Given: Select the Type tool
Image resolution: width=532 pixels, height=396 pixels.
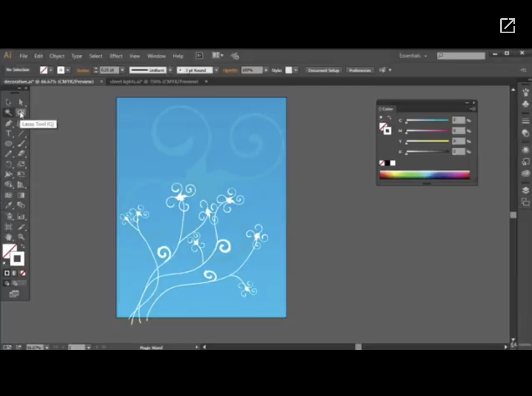Looking at the screenshot, I should 8,134.
